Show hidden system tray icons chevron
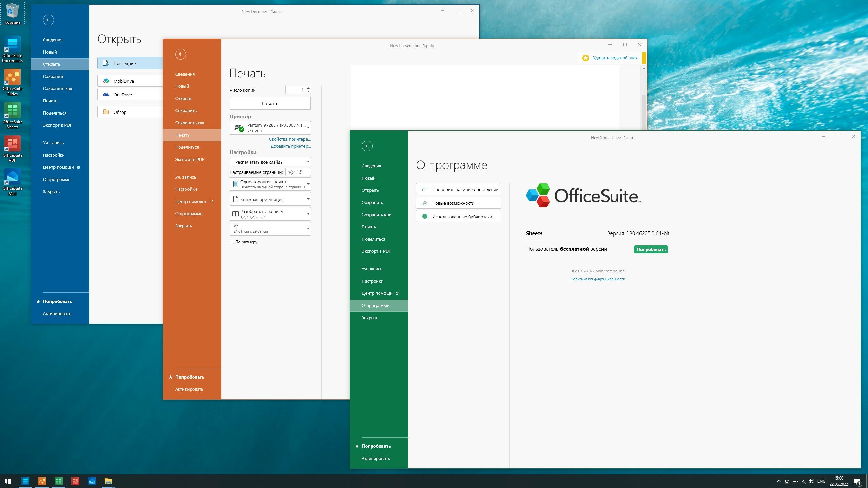Screen dimensions: 868x488 click(x=779, y=481)
